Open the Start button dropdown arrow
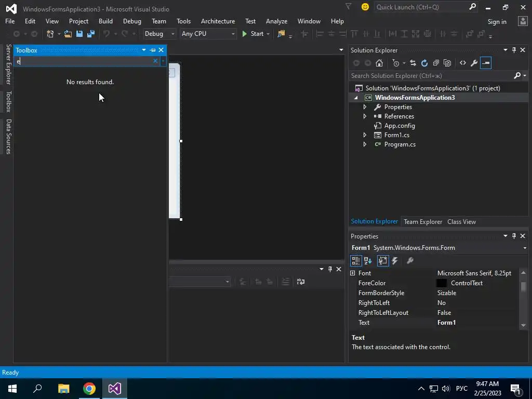The image size is (532, 399). pos(268,34)
